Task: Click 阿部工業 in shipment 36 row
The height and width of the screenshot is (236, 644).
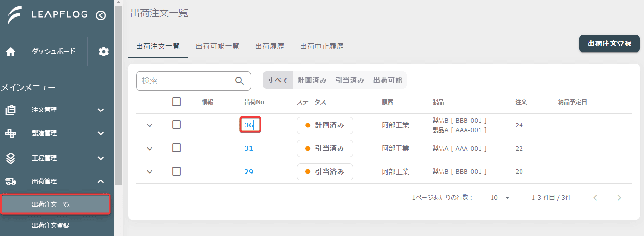Action: (396, 125)
